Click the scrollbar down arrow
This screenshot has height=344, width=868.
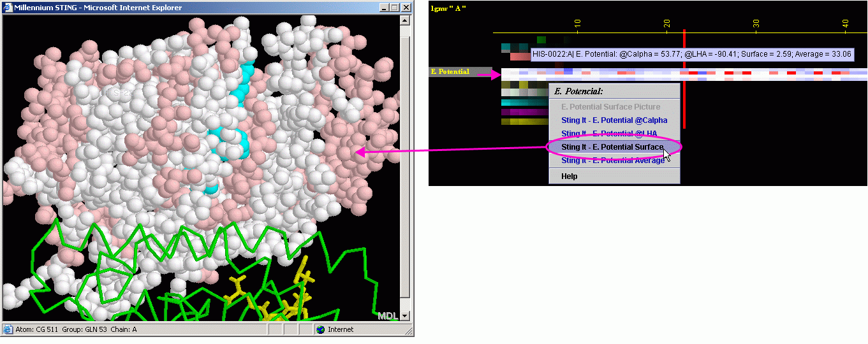coord(404,315)
